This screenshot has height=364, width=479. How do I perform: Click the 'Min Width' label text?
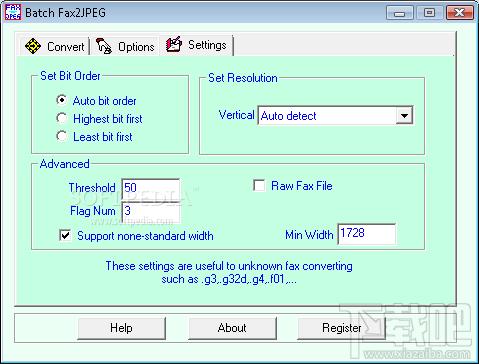(x=309, y=235)
